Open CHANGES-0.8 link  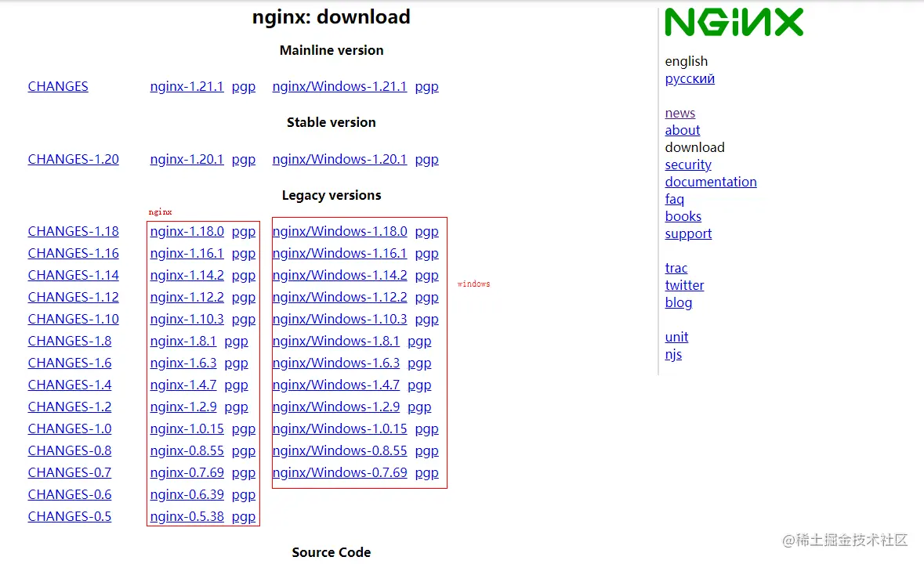tap(70, 450)
